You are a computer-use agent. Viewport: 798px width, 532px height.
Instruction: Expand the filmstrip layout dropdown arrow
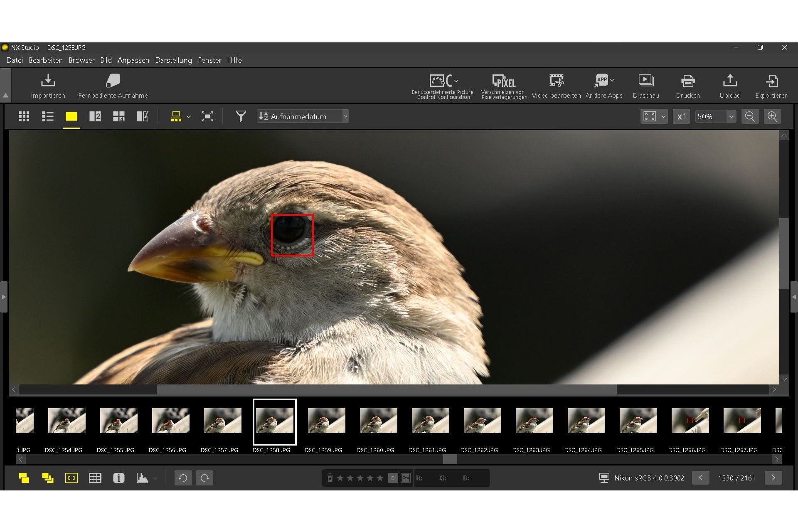189,117
